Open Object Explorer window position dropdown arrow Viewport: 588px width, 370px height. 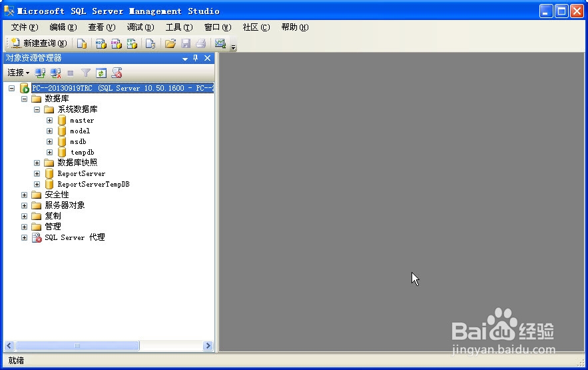pyautogui.click(x=185, y=59)
